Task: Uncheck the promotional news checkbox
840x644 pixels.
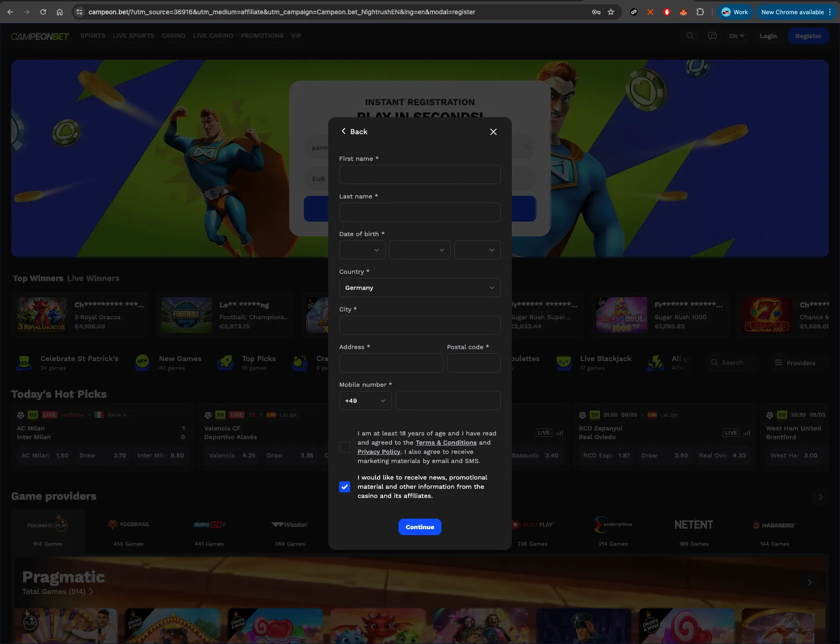Action: pos(345,487)
